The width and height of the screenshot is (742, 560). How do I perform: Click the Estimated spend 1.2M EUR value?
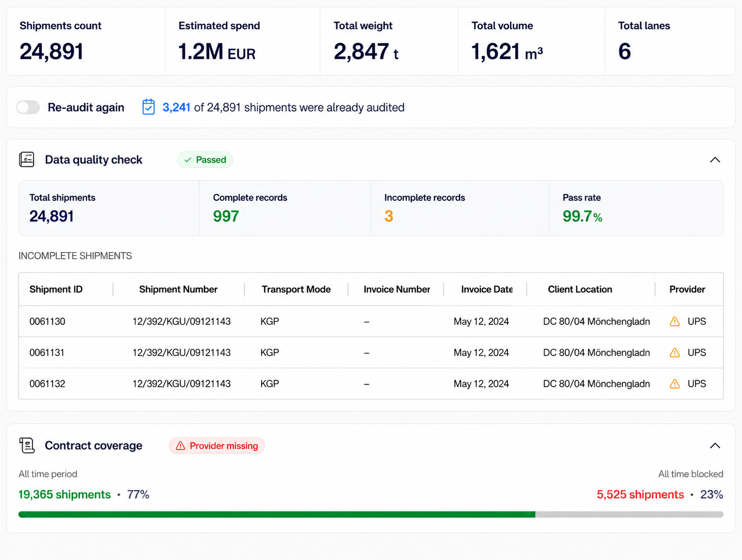216,52
